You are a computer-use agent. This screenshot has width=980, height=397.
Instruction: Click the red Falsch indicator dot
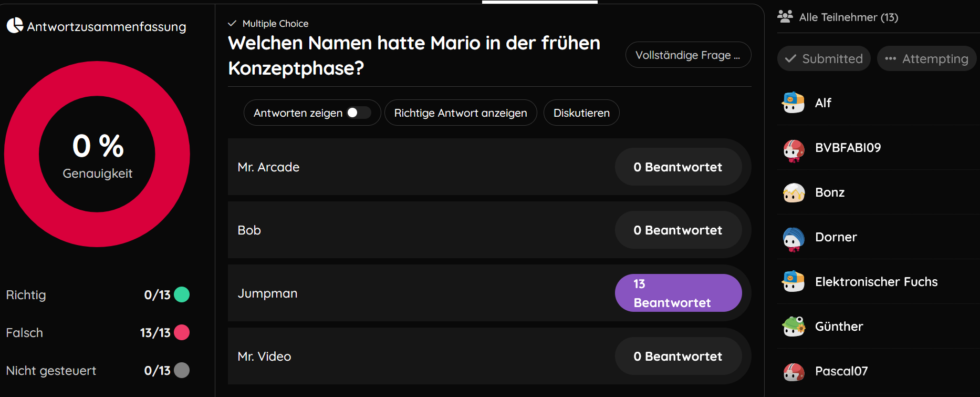tap(182, 332)
